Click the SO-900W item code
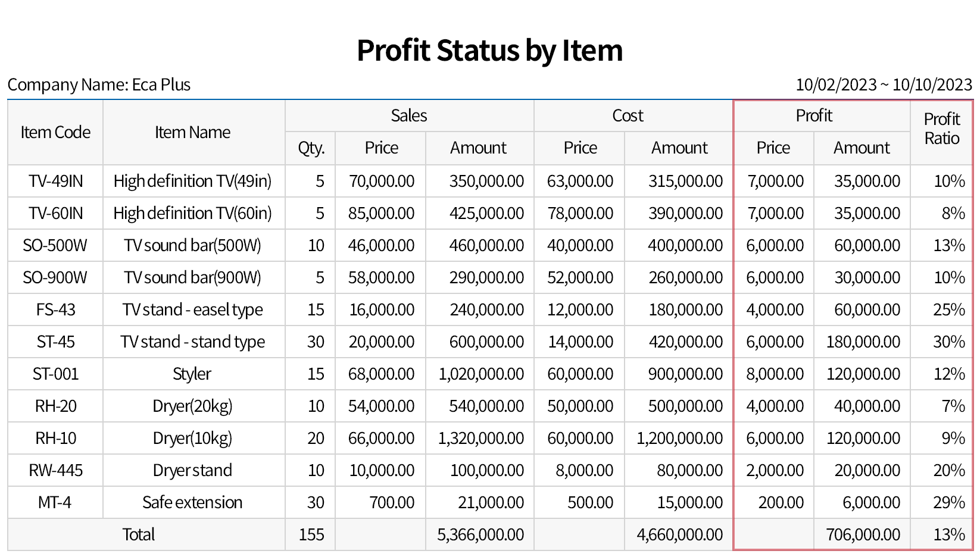Screen dimensions: 980x557 55,277
